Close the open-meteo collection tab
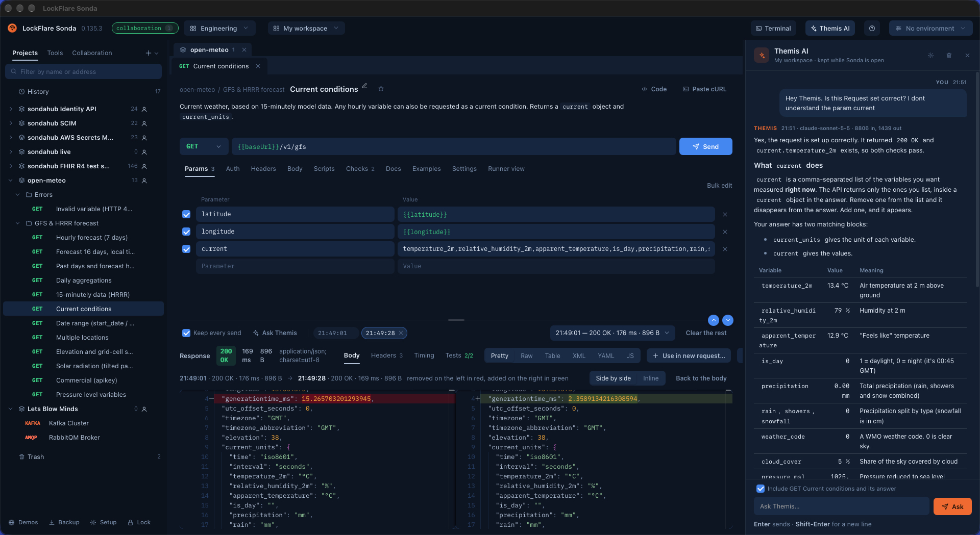Viewport: 980px width, 535px height. (x=244, y=50)
